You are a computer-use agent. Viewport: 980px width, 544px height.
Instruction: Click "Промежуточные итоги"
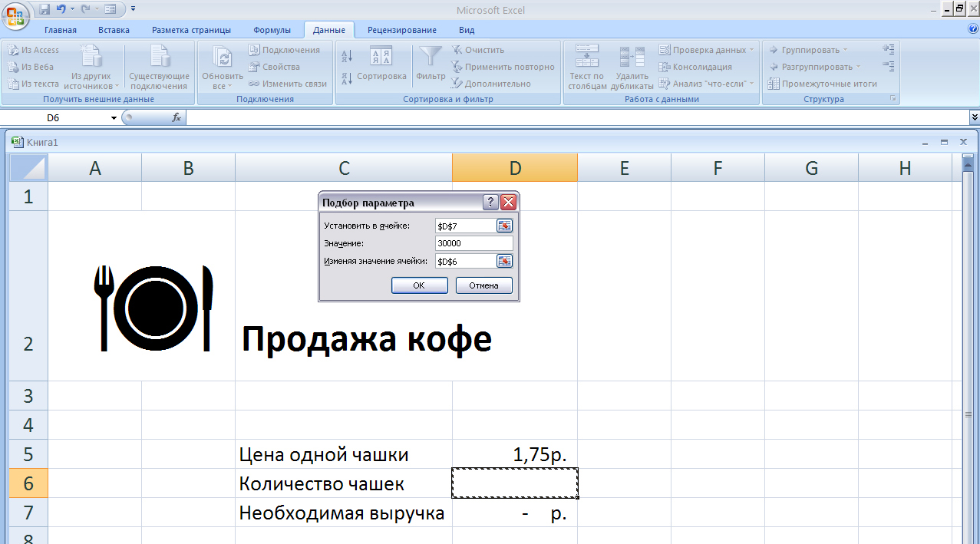tap(823, 84)
